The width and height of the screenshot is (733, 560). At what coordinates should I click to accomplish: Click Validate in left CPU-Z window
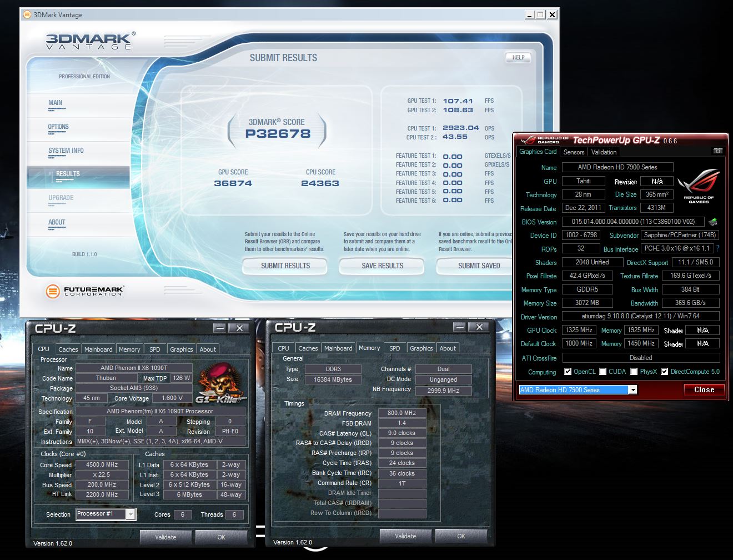point(165,537)
